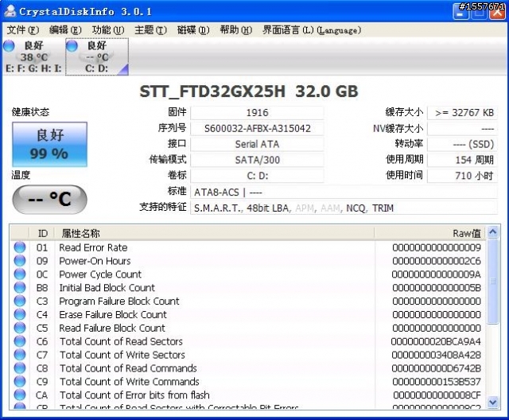This screenshot has width=509, height=420.
Task: Click the 属性名称 column header
Action: click(214, 233)
